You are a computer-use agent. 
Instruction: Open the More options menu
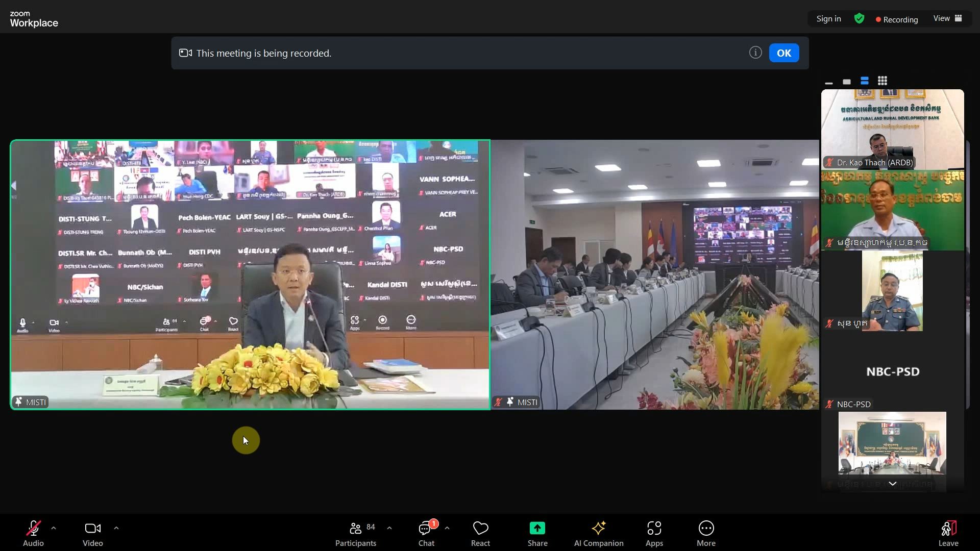[706, 533]
